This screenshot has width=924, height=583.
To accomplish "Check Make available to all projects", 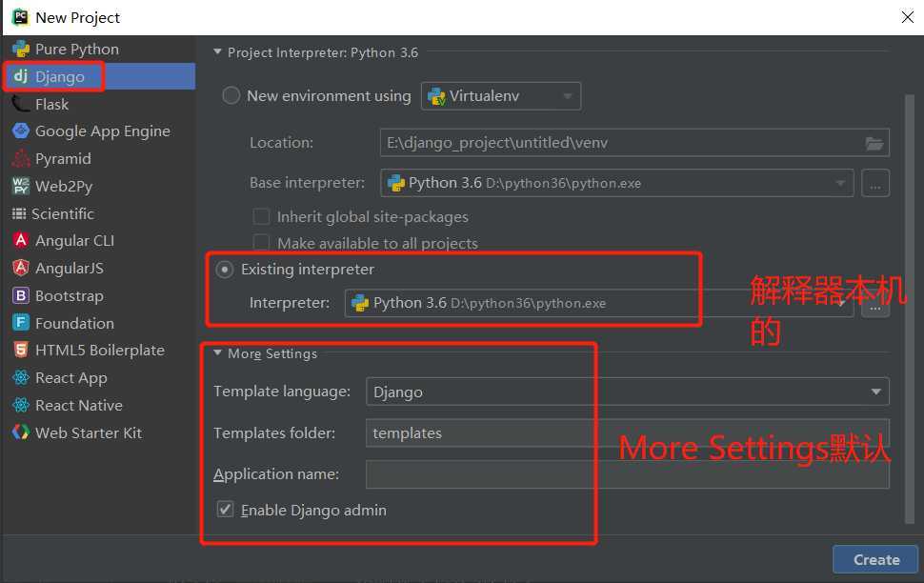I will click(261, 243).
